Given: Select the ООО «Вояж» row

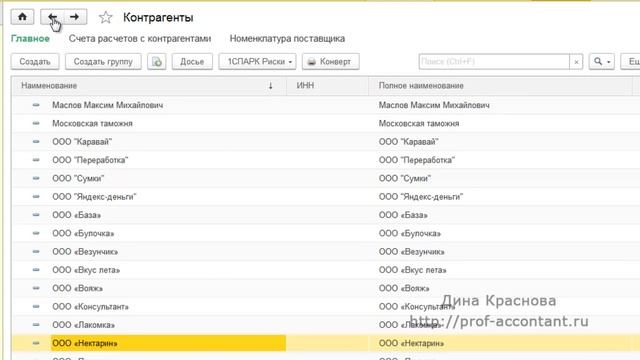Looking at the screenshot, I should [x=326, y=288].
